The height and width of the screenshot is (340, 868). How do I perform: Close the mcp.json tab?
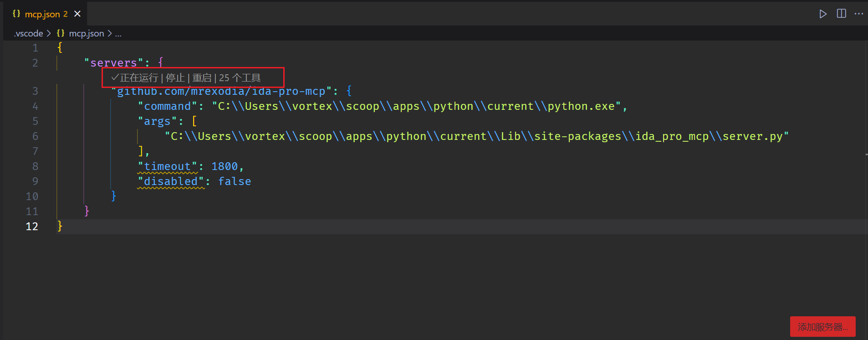point(77,14)
